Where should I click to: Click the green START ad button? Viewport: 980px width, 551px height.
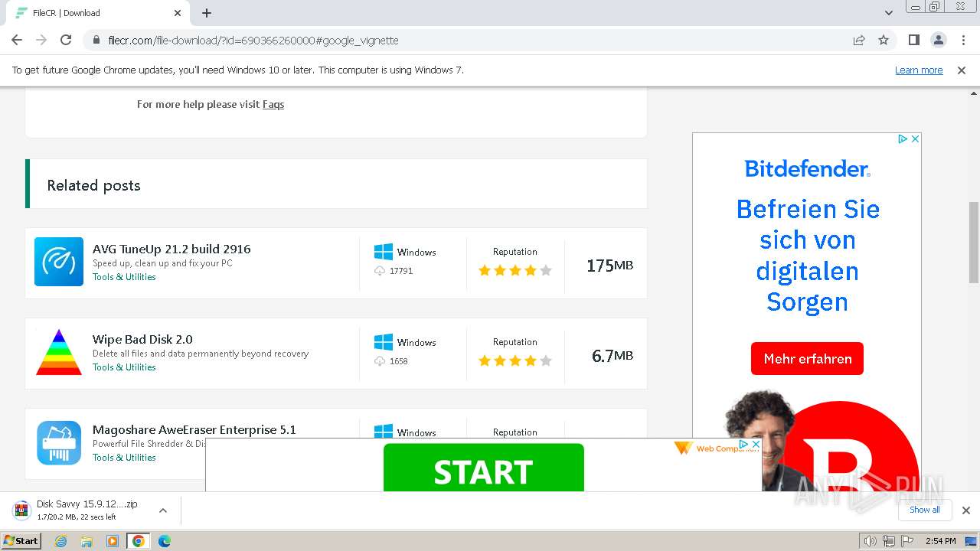point(483,468)
